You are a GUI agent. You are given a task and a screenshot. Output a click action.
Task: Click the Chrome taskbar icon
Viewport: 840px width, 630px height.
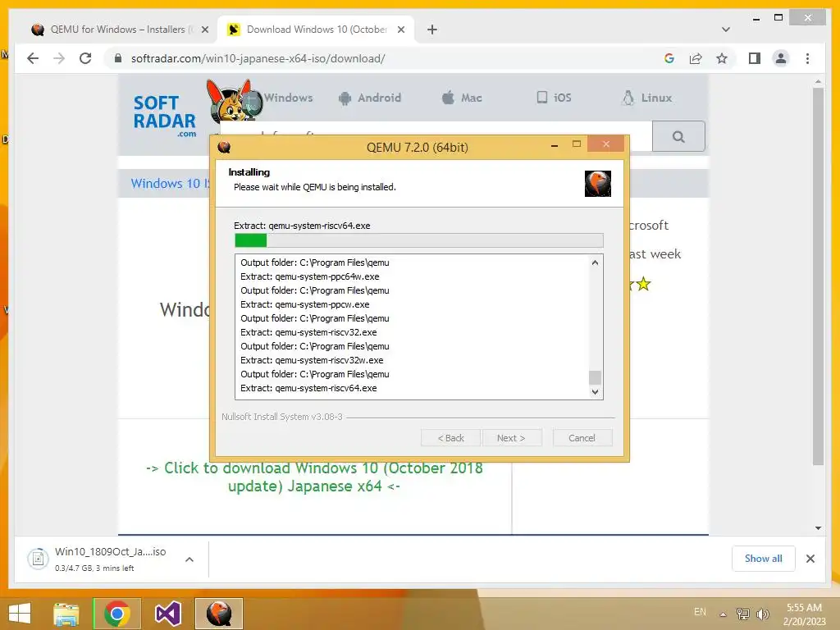pos(117,614)
